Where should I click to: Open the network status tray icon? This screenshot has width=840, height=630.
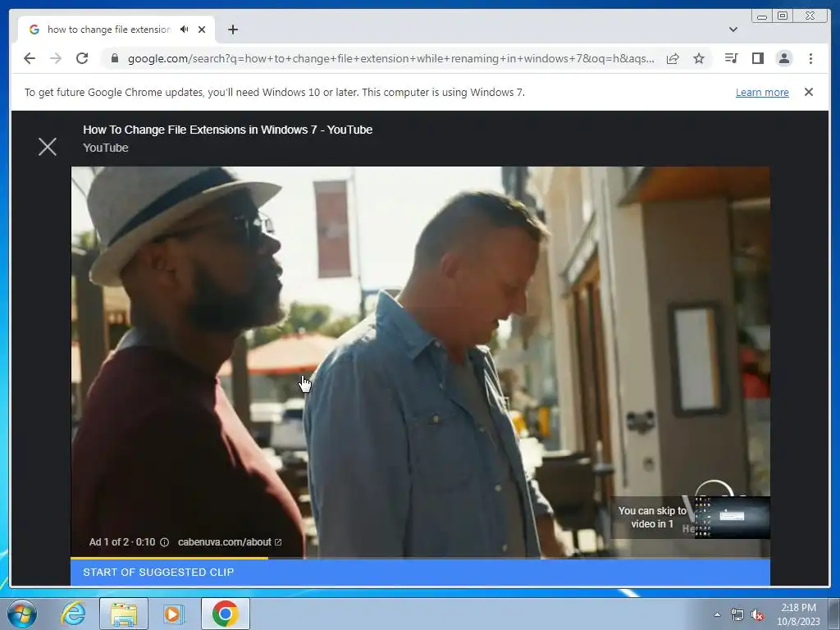point(737,615)
